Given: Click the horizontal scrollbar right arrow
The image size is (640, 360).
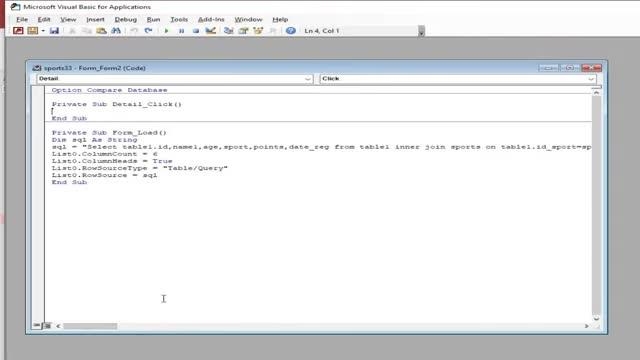Looking at the screenshot, I should pos(587,326).
